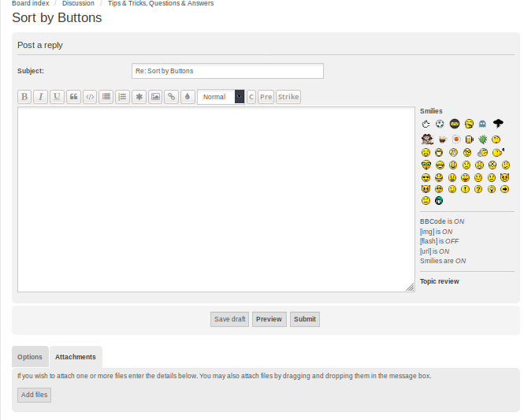Click the '[flash] is OFF' status text
Viewport: 524px width, 420px height.
pos(440,241)
